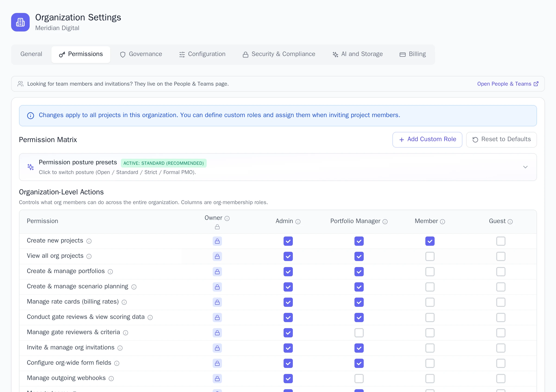Click info icon next to Create new projects
Image resolution: width=556 pixels, height=392 pixels.
(x=89, y=241)
